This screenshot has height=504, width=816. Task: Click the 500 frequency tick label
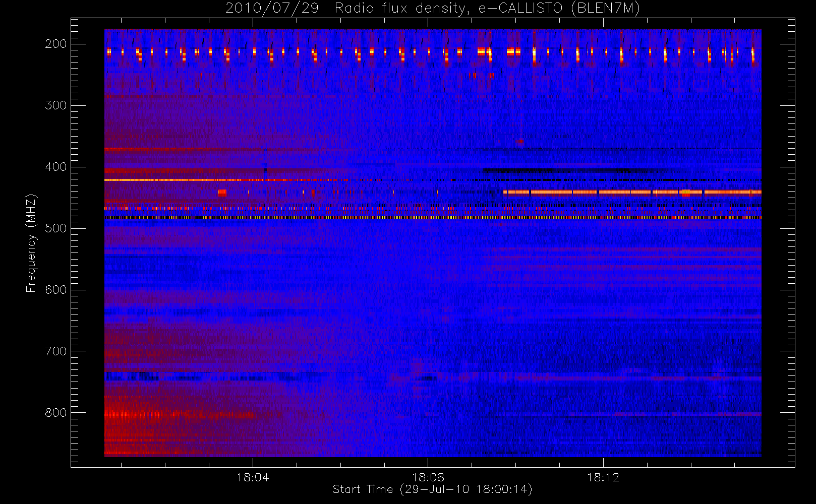tap(56, 228)
